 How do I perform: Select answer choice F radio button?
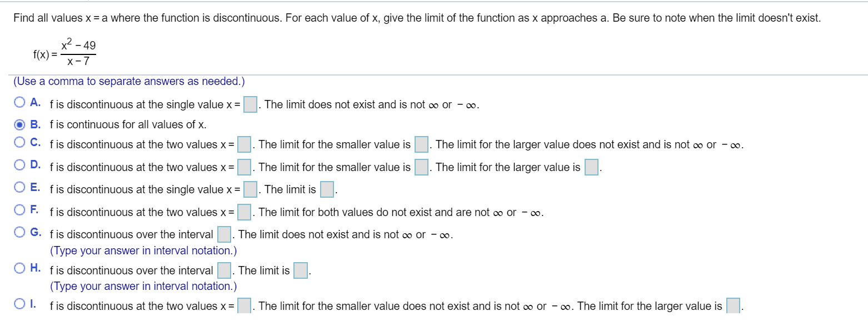coord(19,211)
